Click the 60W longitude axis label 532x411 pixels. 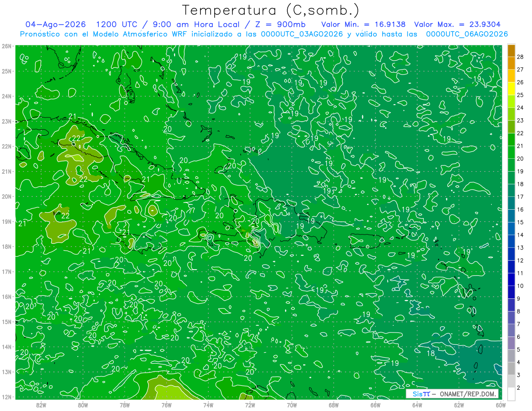pyautogui.click(x=501, y=405)
